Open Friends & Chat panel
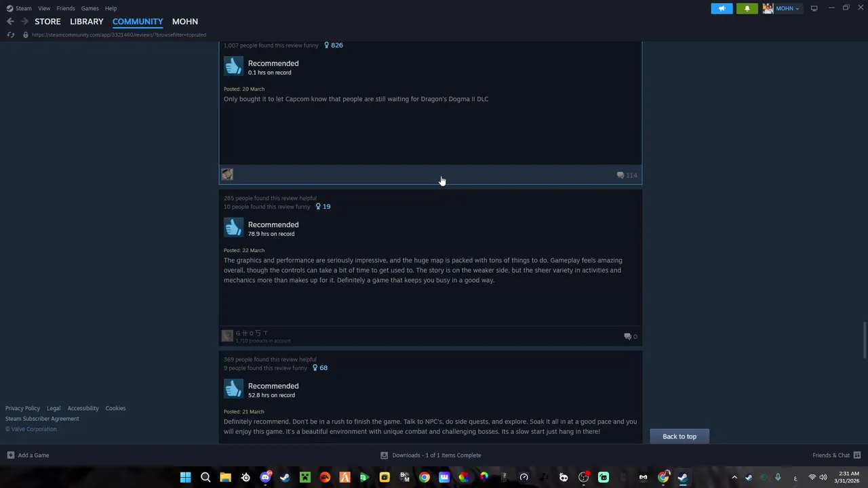Image resolution: width=868 pixels, height=488 pixels. 836,455
